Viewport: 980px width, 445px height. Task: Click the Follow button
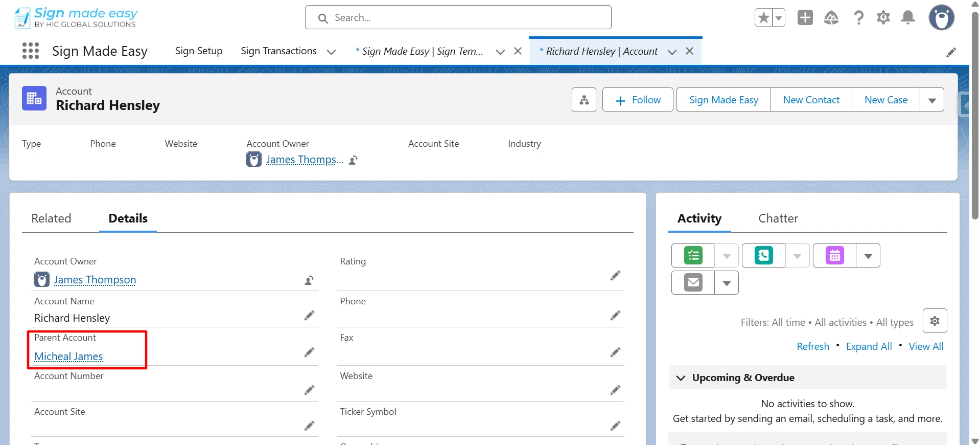638,100
